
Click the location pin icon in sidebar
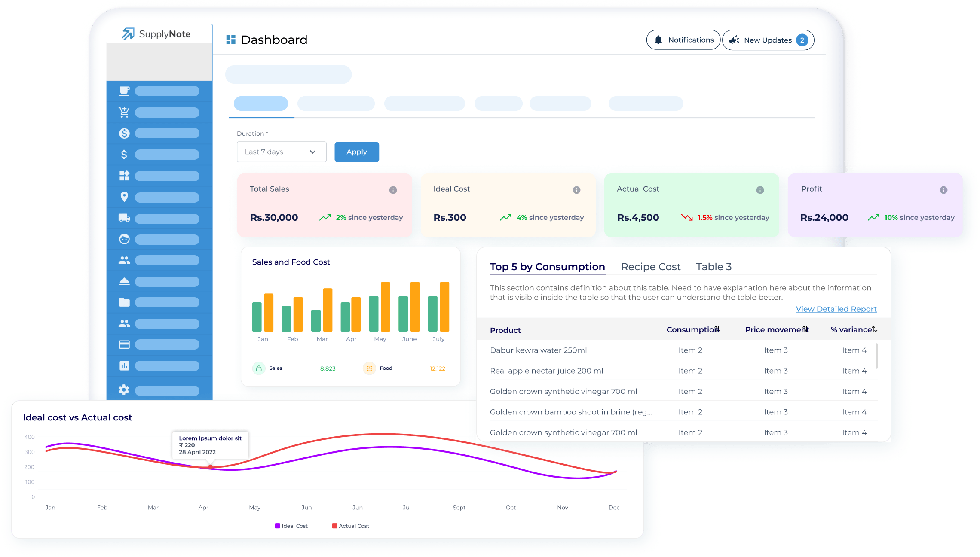[124, 197]
